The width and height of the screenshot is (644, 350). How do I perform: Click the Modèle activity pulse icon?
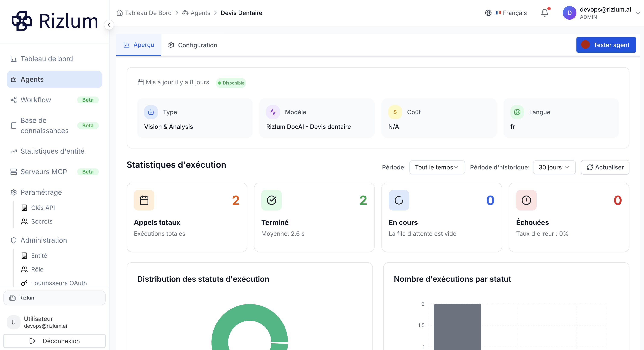point(273,112)
